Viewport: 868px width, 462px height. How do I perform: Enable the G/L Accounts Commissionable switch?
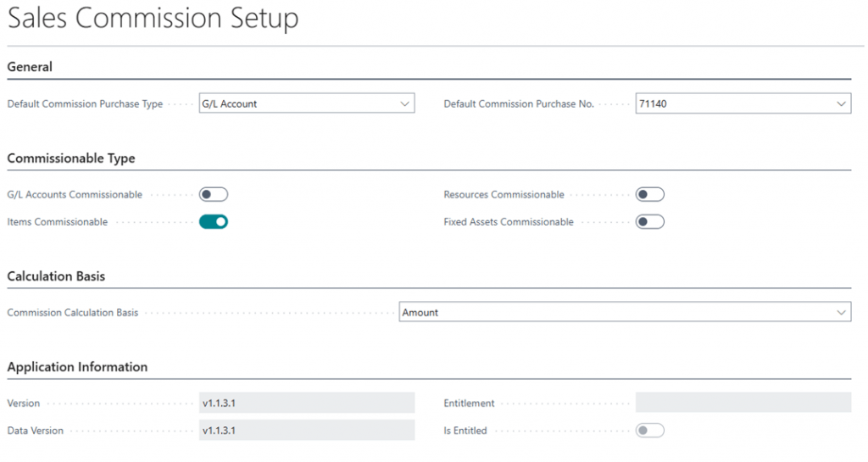pos(214,195)
